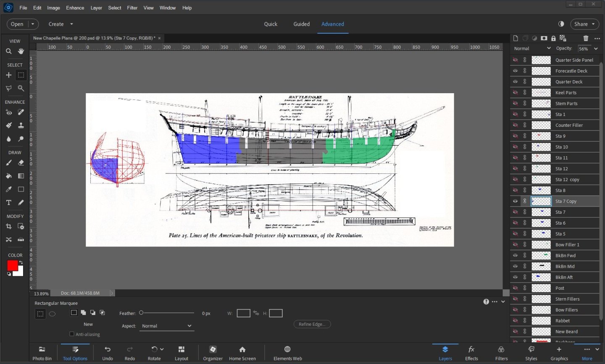
Task: Select the Crop tool
Action: [9, 226]
